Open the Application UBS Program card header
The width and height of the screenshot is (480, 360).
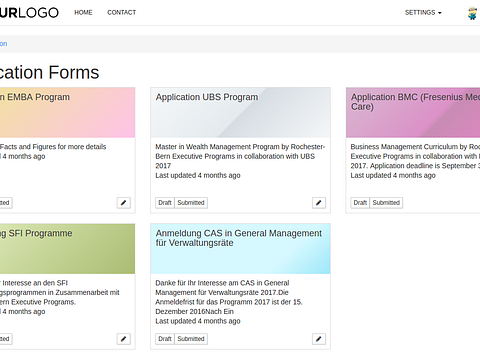coord(240,113)
